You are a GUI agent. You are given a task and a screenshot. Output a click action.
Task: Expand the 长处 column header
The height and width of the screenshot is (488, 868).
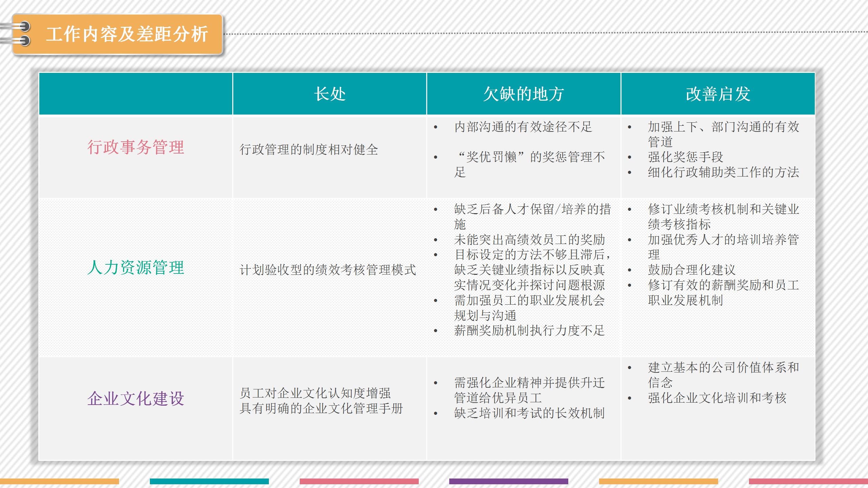[x=329, y=96]
